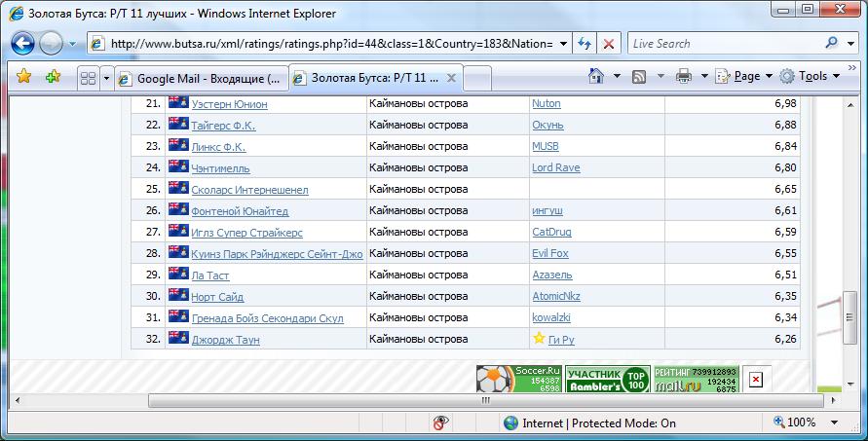The height and width of the screenshot is (441, 868).
Task: Click the Live Search magnifier icon
Action: [831, 44]
